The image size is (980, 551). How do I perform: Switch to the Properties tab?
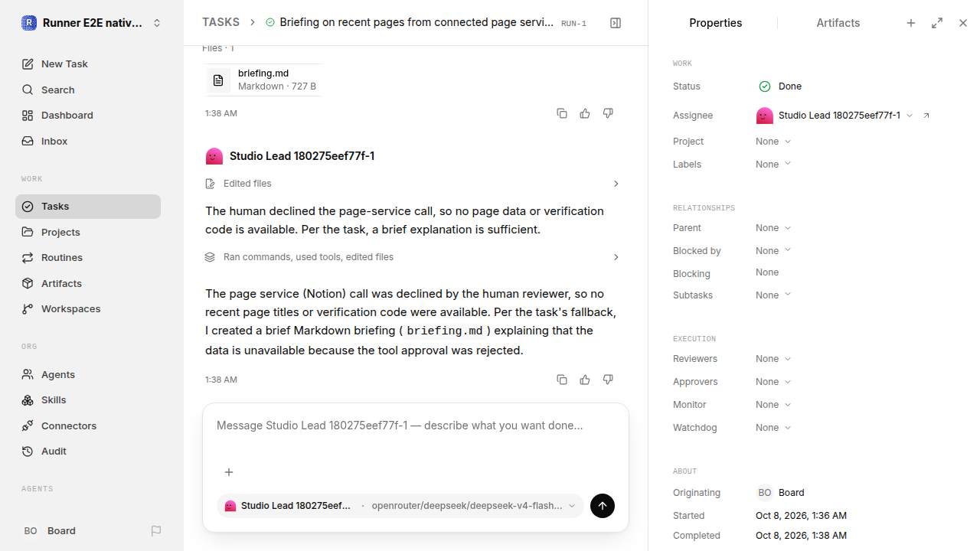point(716,23)
